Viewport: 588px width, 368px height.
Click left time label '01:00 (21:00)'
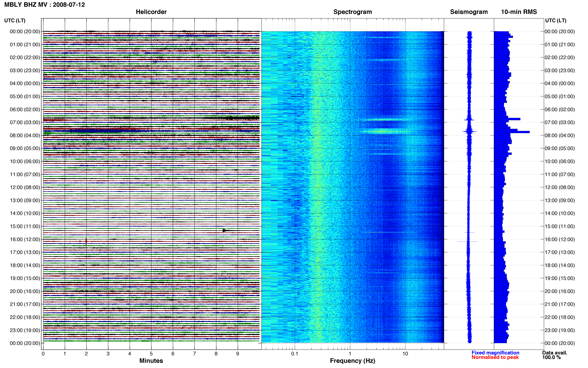(x=25, y=45)
